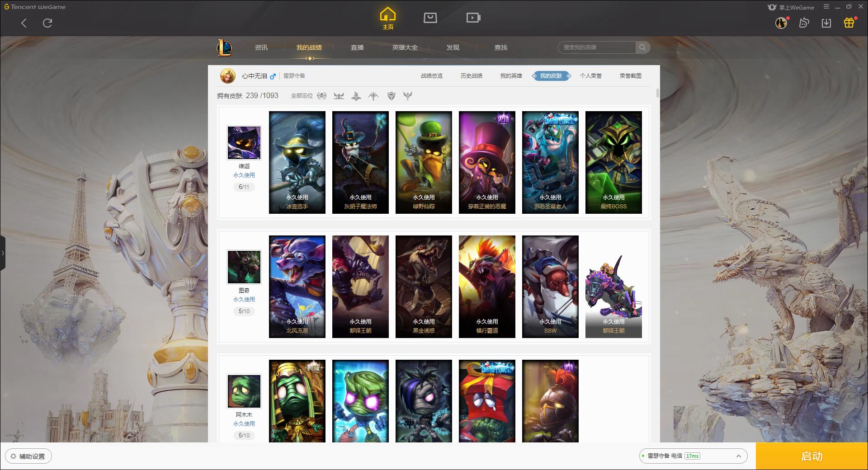Open the 雷瑟守备 电信 server dropdown
The height and width of the screenshot is (470, 868).
(x=693, y=456)
